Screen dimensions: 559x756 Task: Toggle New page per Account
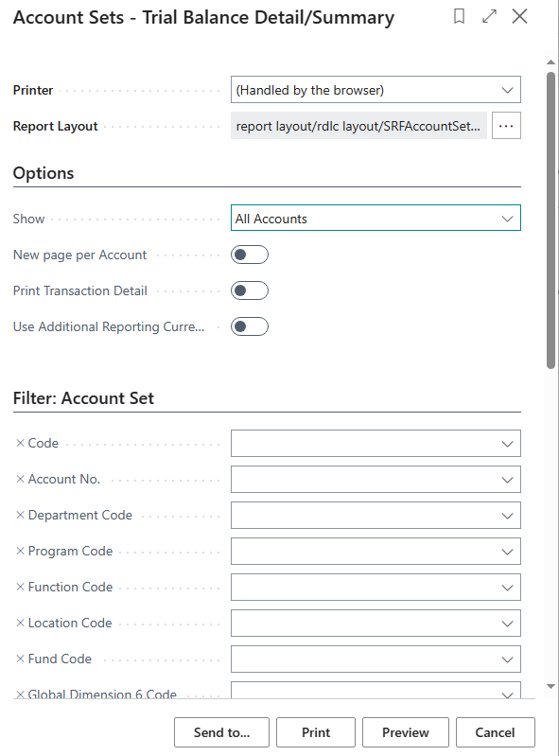point(249,255)
